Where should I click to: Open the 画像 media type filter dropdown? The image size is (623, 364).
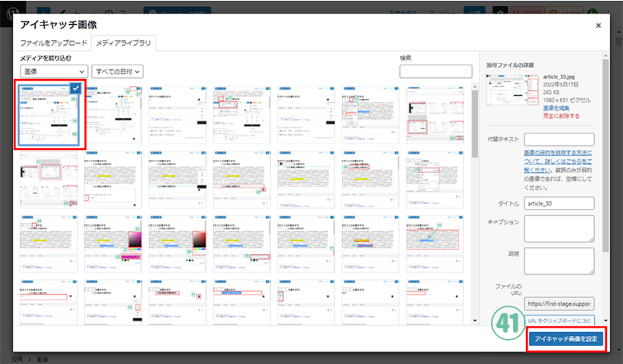(54, 72)
